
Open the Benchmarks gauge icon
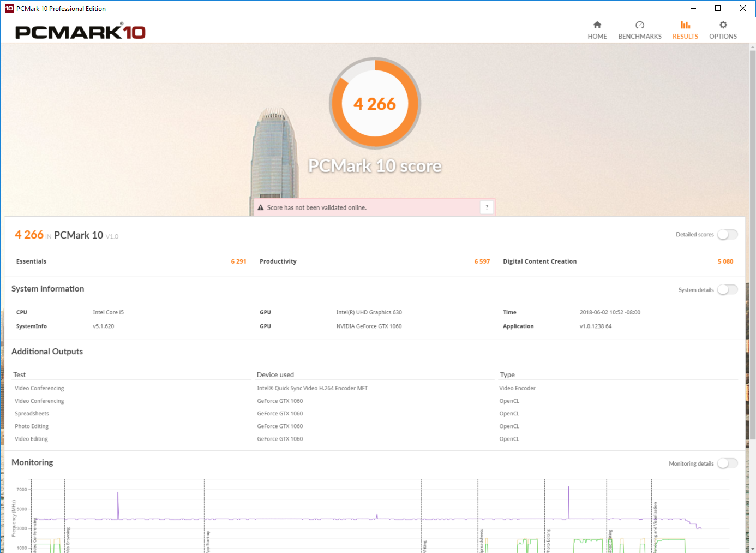pyautogui.click(x=640, y=25)
